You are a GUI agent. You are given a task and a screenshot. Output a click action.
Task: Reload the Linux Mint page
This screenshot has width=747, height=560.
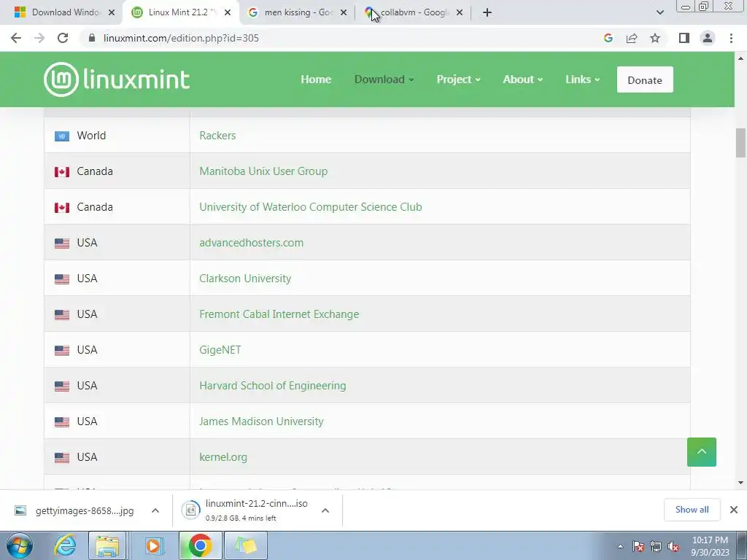[x=63, y=38]
